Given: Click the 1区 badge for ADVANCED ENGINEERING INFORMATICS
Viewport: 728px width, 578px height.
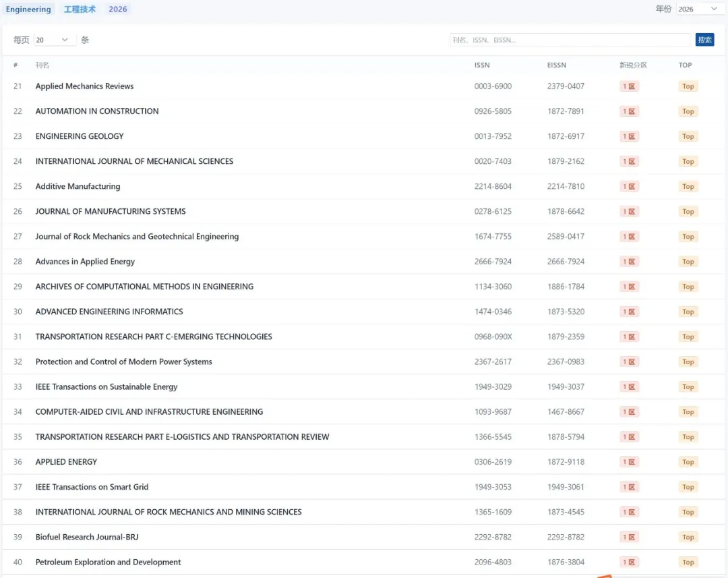Looking at the screenshot, I should point(629,312).
